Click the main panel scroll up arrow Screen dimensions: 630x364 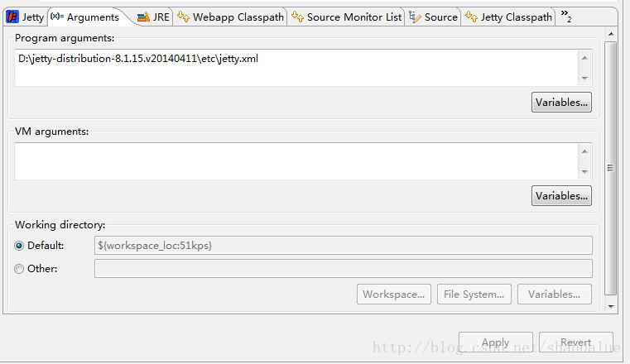point(611,34)
